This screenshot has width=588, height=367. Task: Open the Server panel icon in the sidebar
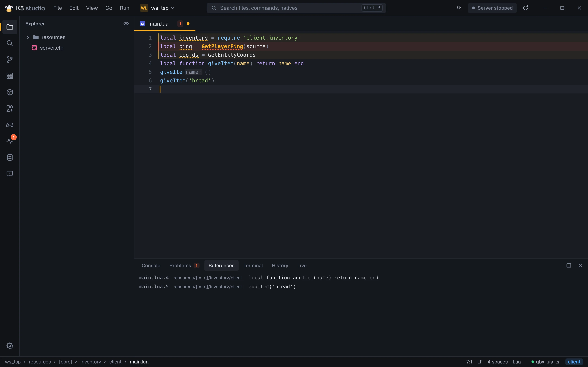tap(10, 76)
